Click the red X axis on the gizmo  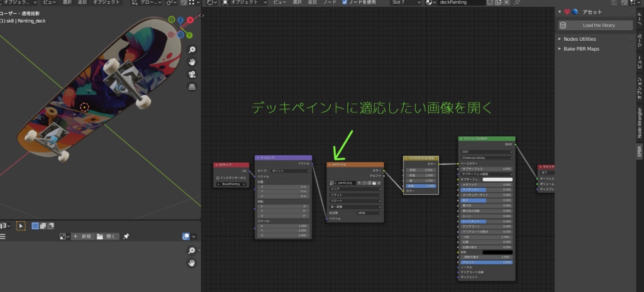[x=190, y=19]
